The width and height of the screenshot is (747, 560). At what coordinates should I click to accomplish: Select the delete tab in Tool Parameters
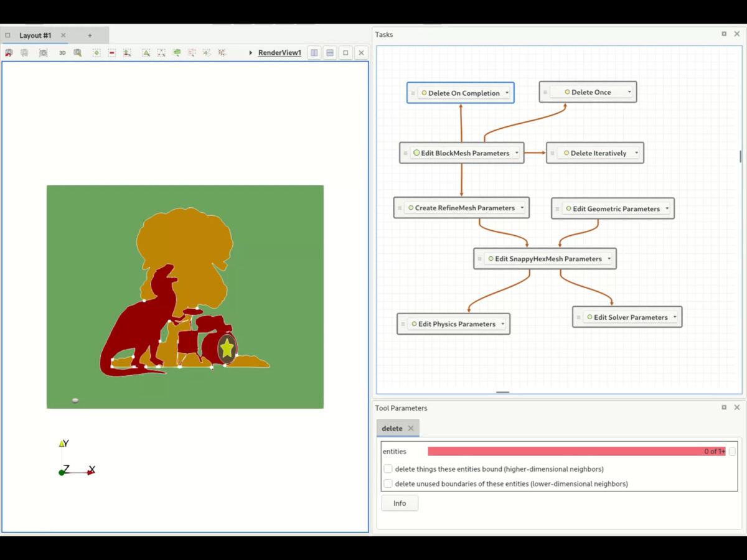(392, 428)
